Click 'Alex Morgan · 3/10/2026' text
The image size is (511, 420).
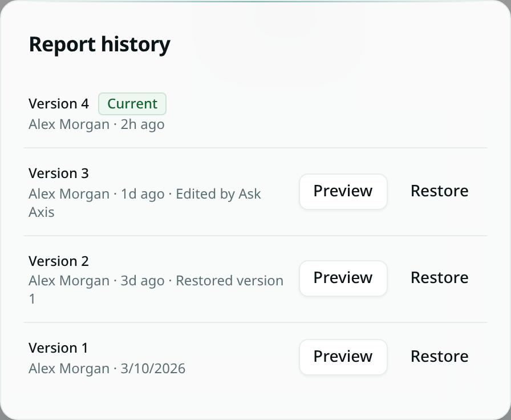(107, 369)
